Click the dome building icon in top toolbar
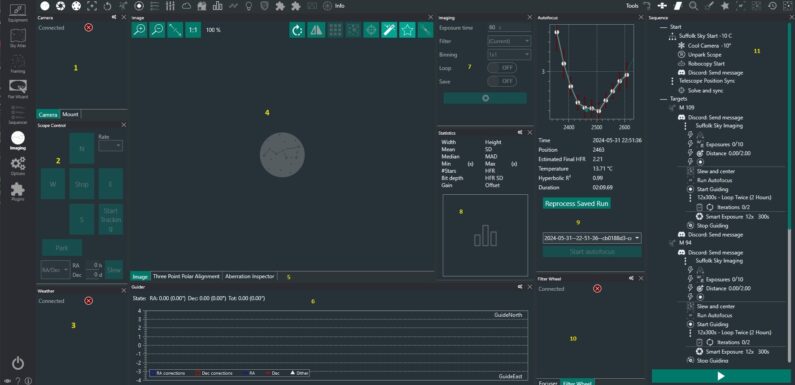 [202, 6]
